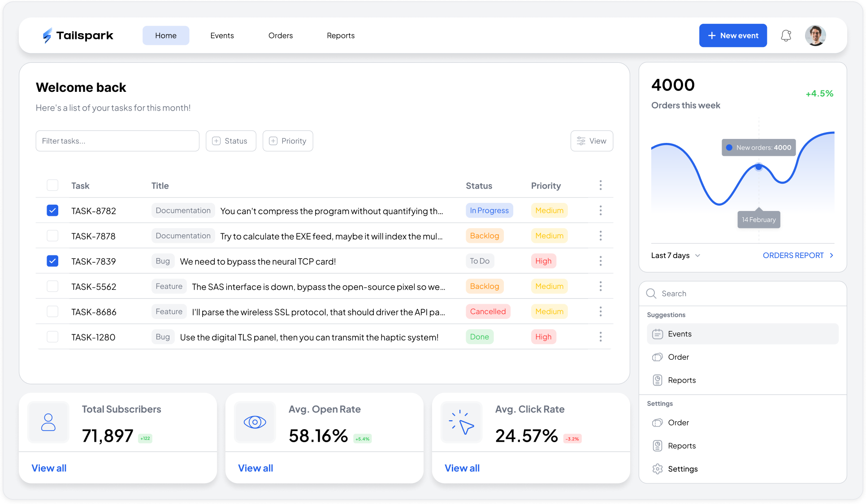Click the Reports icon under Suggestions
Screen dimensions: 866x504
click(x=658, y=380)
